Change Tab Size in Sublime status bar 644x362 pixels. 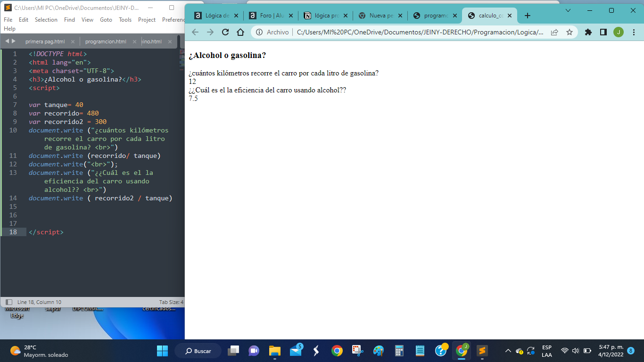[171, 302]
